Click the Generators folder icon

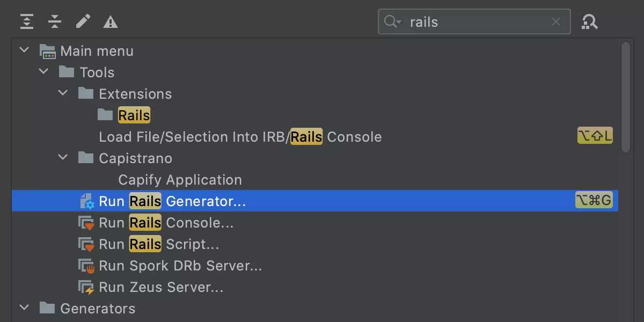[x=47, y=308]
